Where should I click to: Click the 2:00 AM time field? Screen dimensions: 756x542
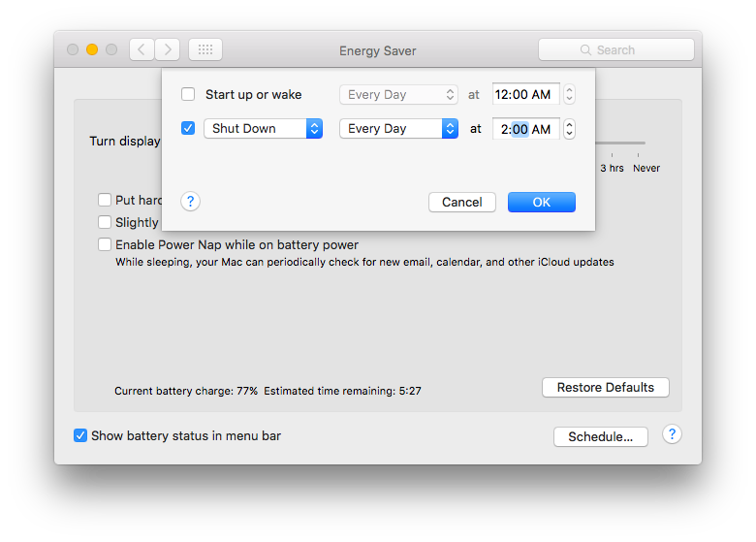[x=525, y=129]
